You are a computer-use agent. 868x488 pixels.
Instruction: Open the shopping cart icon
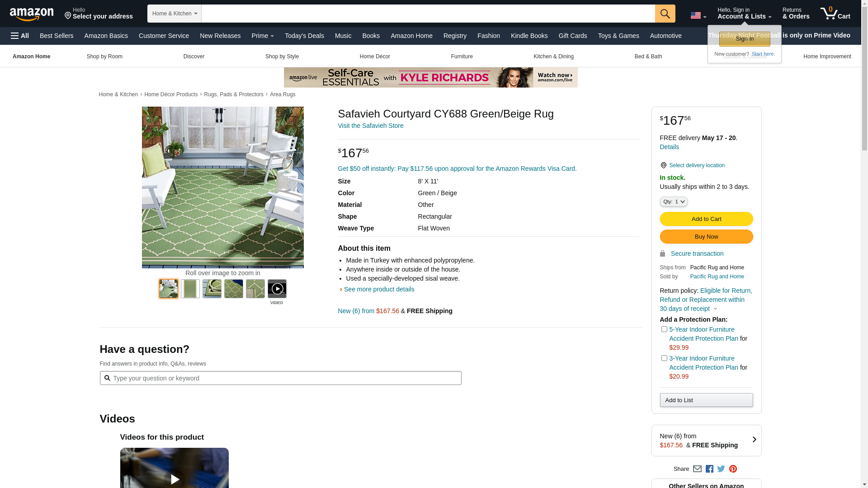pyautogui.click(x=835, y=14)
